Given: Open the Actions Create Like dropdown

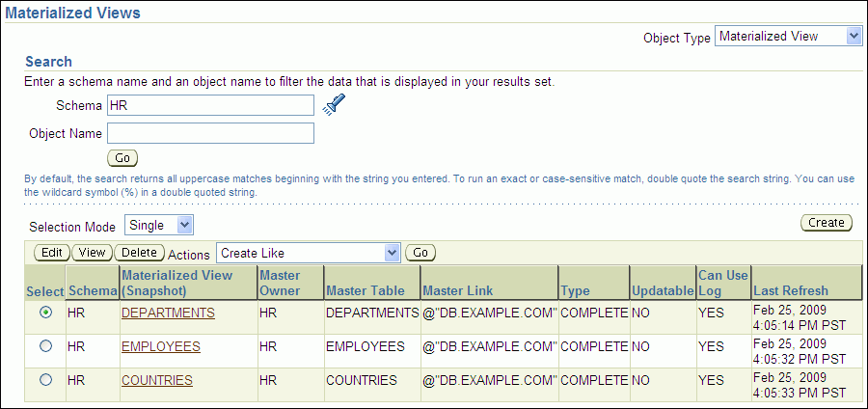Looking at the screenshot, I should [x=308, y=253].
